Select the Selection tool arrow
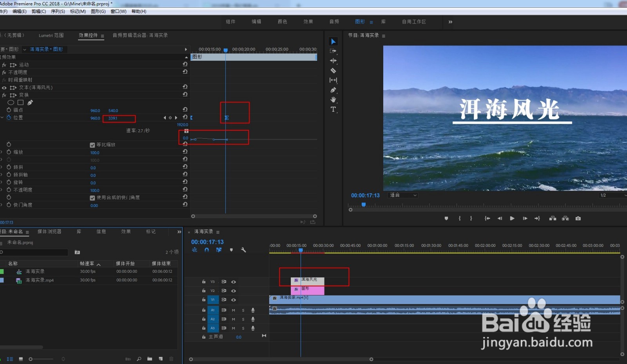This screenshot has width=627, height=364. tap(333, 42)
